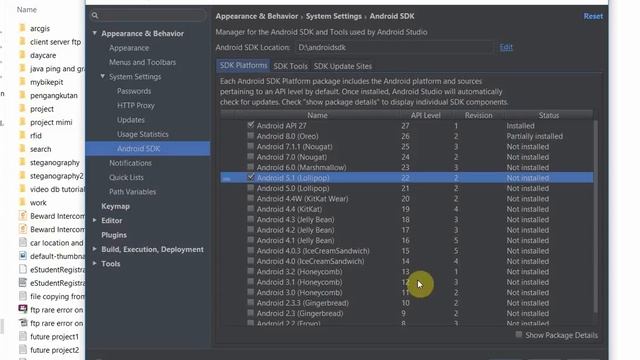Image resolution: width=640 pixels, height=360 pixels.
Task: Click the Android SDK Location field
Action: [394, 47]
